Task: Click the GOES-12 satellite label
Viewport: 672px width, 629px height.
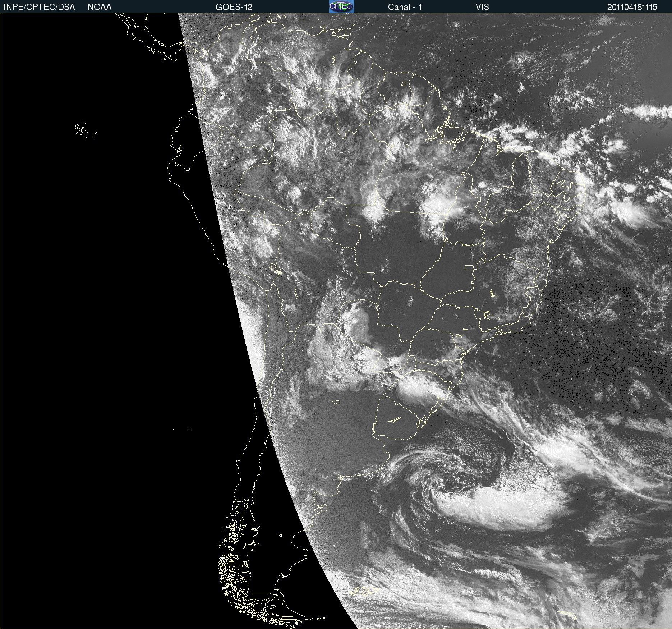Action: (x=234, y=7)
